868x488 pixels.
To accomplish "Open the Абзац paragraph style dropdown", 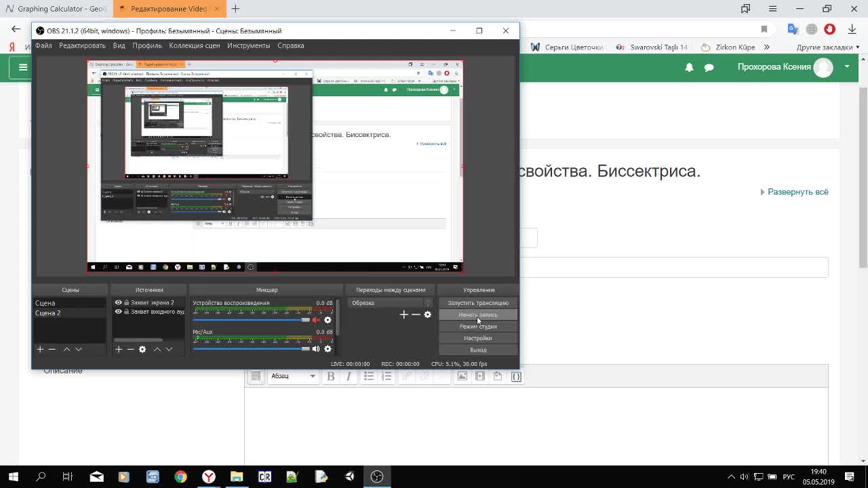I will point(293,376).
